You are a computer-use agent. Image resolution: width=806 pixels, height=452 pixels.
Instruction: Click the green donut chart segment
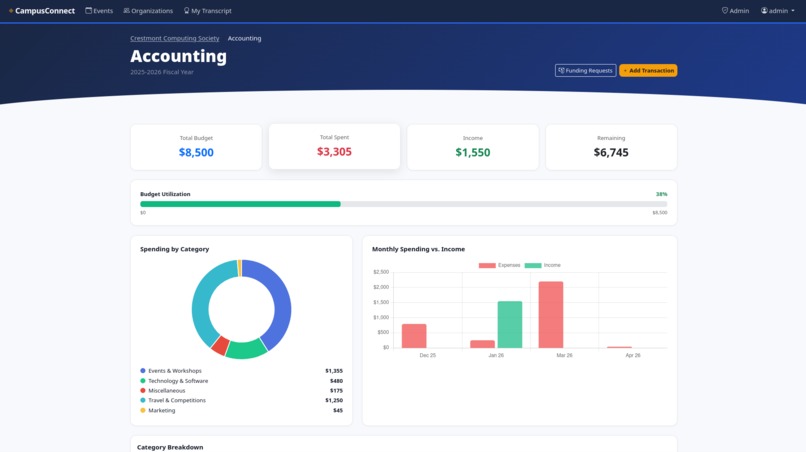pyautogui.click(x=247, y=350)
